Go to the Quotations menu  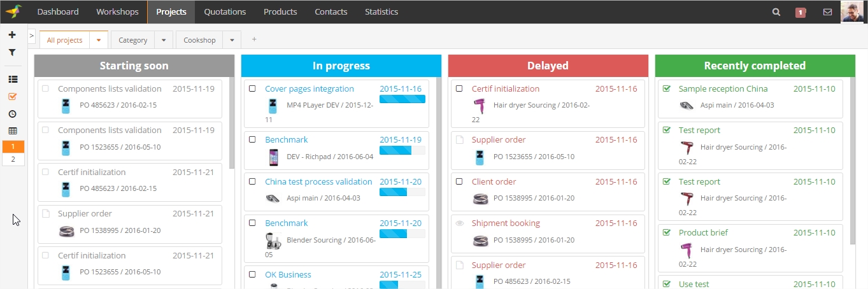coord(225,12)
